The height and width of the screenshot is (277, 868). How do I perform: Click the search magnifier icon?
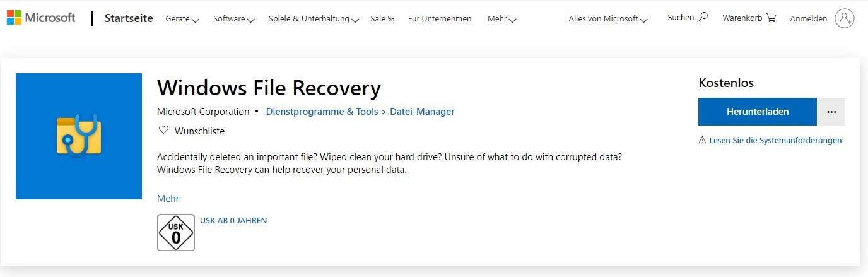(703, 17)
